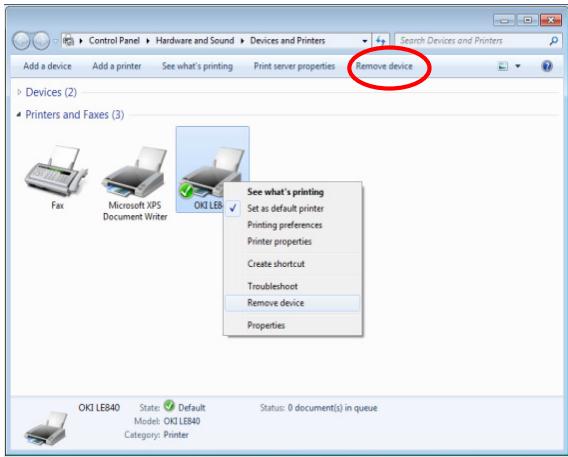Open the arrow after Control Panel breadcrumb
Screen dimensions: 568x457
tap(148, 41)
